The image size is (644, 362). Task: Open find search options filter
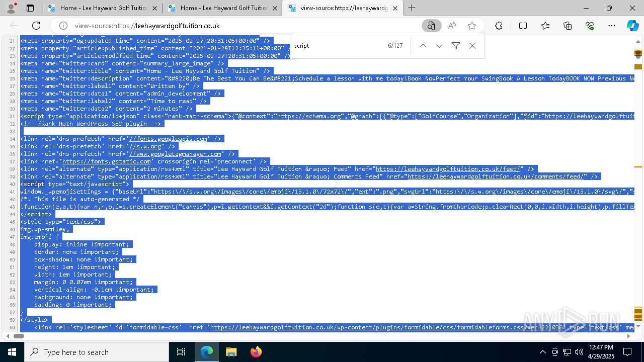pos(456,46)
